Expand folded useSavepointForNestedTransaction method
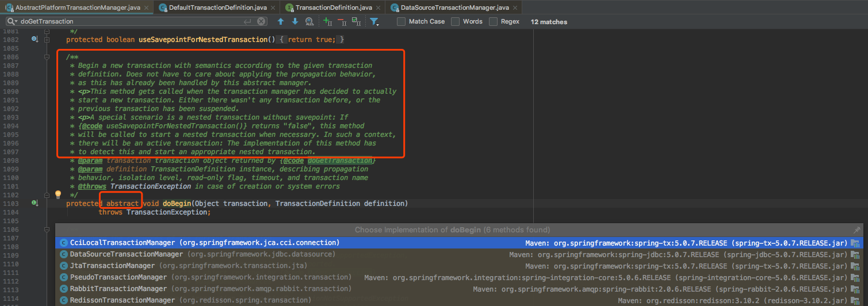Screen dimensions: 868x306 [47, 40]
